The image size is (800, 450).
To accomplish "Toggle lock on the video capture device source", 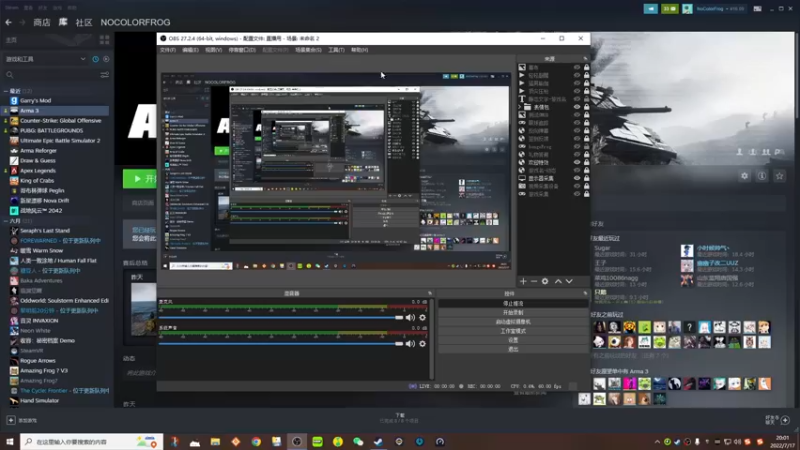I will click(x=586, y=186).
